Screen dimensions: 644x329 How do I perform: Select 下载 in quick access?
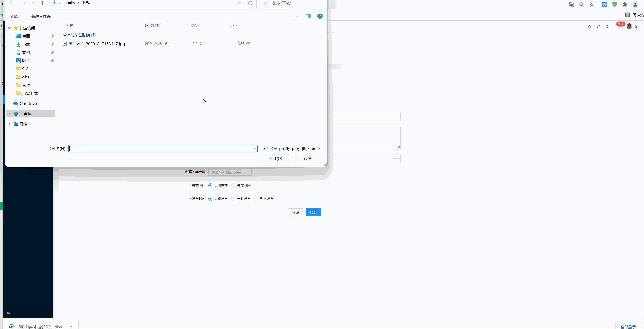click(x=26, y=44)
